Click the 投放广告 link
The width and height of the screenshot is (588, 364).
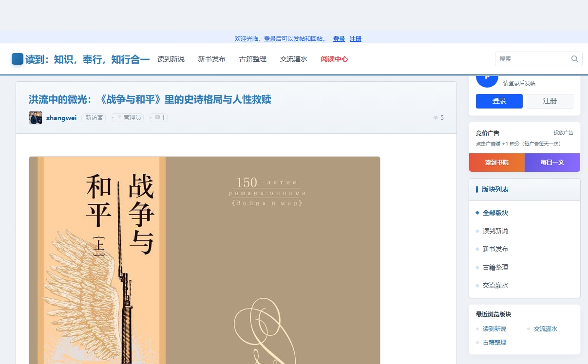[x=563, y=132]
